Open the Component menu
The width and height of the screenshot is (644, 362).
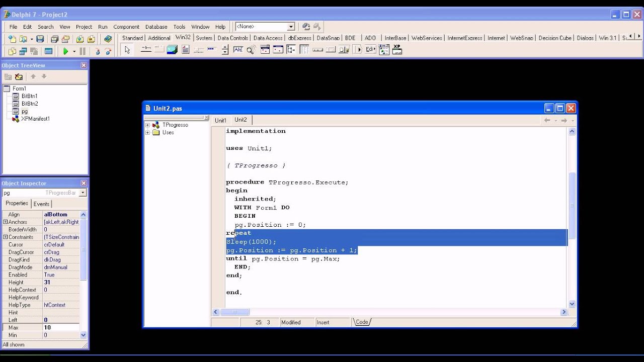coord(126,27)
